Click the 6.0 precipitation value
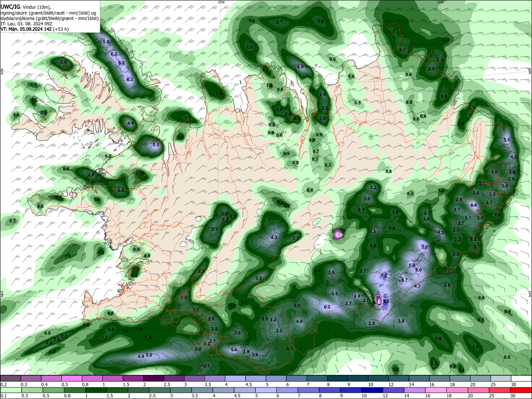 (419, 270)
